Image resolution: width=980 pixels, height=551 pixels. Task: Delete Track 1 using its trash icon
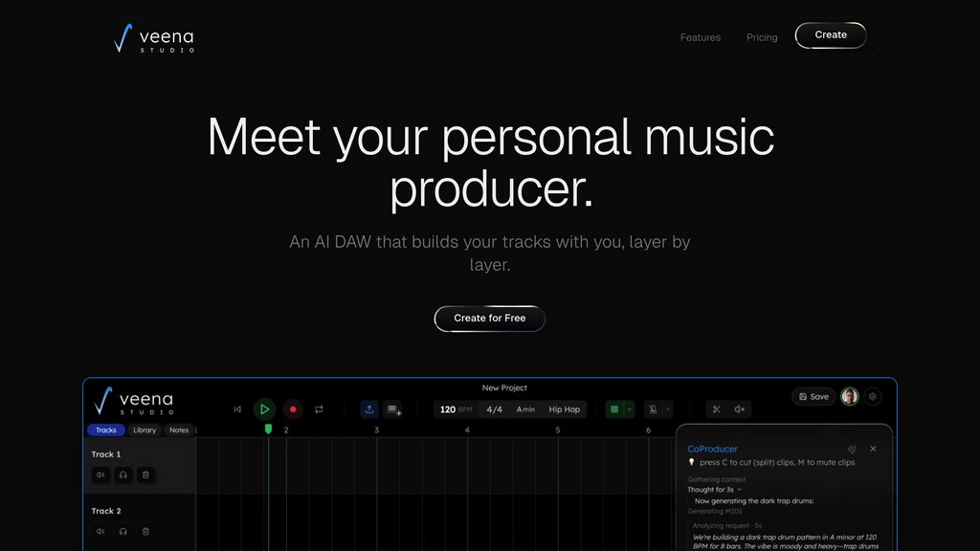pos(145,474)
